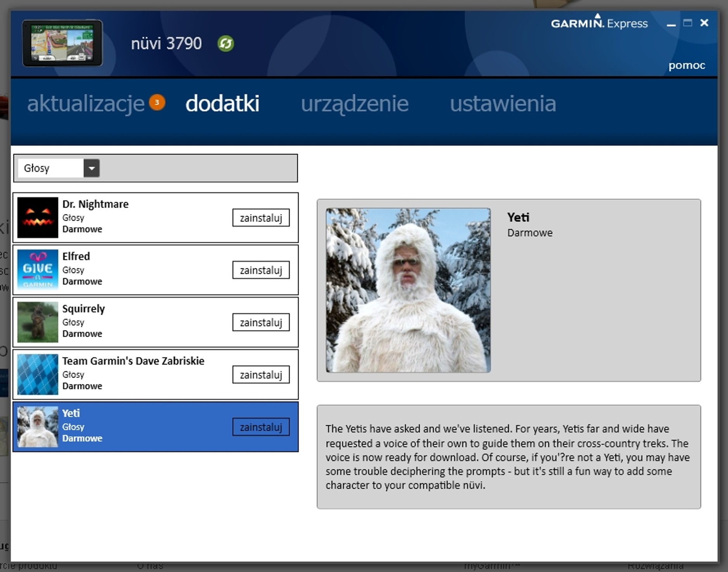Click the green sync icon beside nüvi 3790
Image resolution: width=728 pixels, height=572 pixels.
pos(225,43)
